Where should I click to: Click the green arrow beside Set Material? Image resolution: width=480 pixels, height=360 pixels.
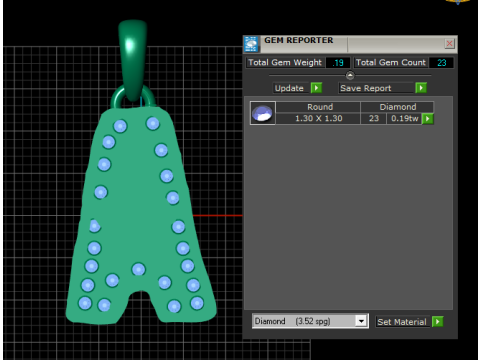point(437,322)
